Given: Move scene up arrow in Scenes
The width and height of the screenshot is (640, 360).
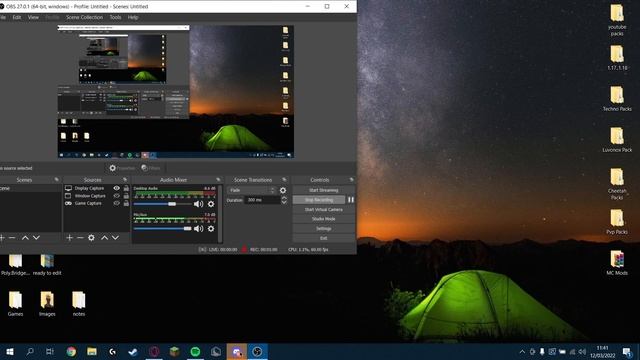Looking at the screenshot, I should 25,238.
